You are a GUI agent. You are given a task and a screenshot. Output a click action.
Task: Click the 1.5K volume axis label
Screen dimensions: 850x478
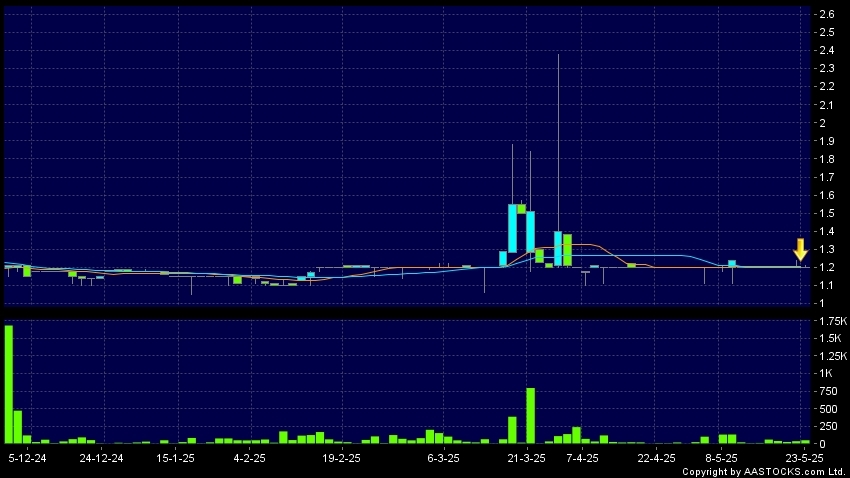click(830, 338)
